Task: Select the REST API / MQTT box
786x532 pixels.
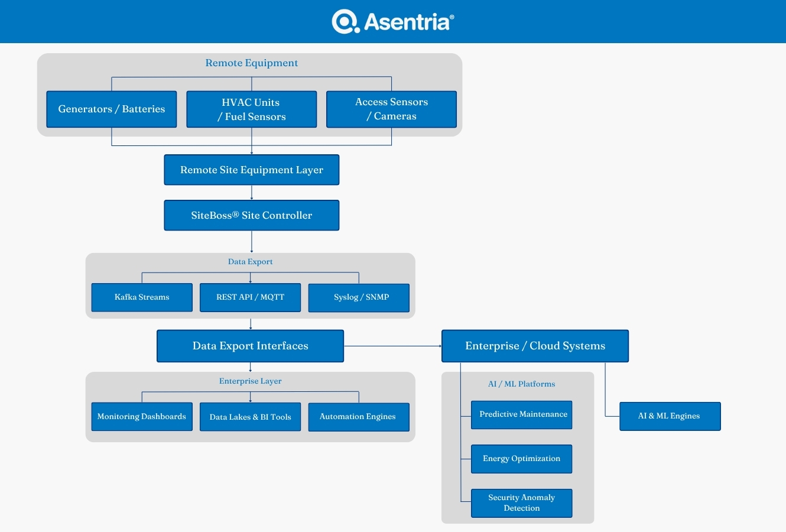Action: pyautogui.click(x=251, y=297)
